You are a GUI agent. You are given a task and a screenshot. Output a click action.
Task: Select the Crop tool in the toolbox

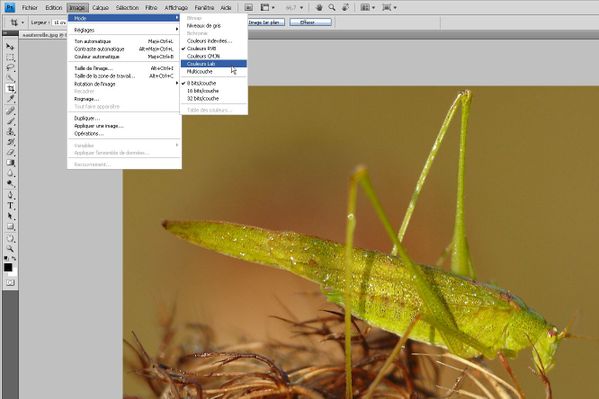click(x=10, y=89)
